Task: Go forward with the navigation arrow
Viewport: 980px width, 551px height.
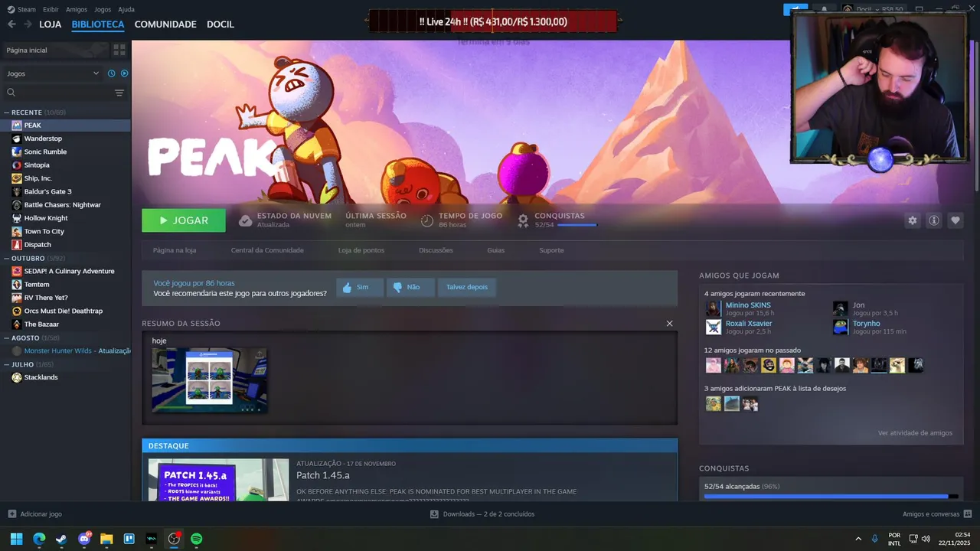Action: [x=28, y=24]
